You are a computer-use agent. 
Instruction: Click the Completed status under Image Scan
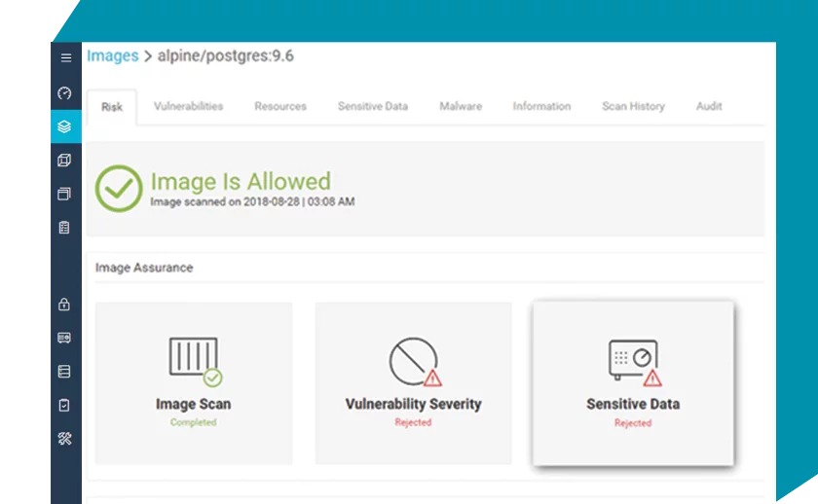click(194, 422)
